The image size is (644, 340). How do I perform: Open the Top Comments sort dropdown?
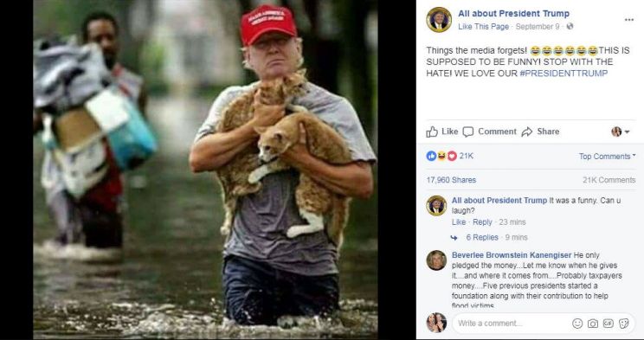607,156
